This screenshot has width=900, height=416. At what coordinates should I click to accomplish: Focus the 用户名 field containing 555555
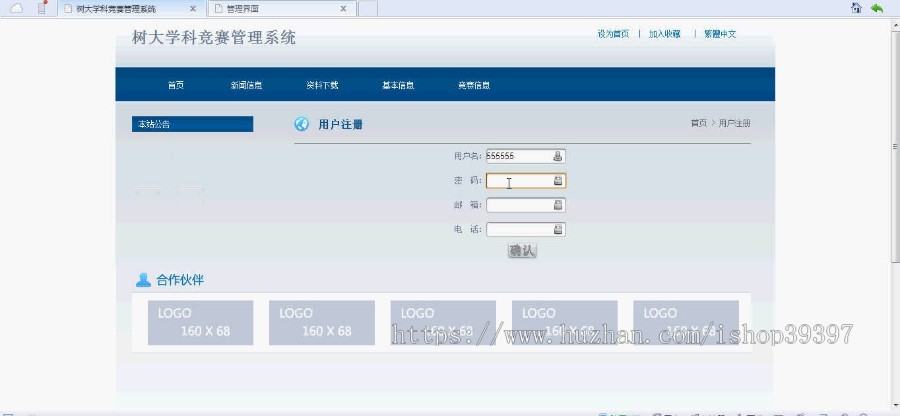pos(525,156)
